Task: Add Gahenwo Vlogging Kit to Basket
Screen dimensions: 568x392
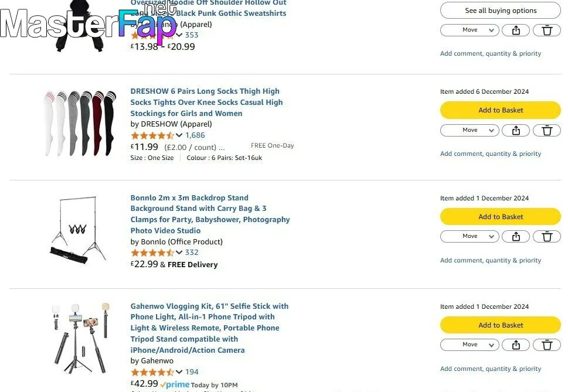Action: [x=500, y=325]
